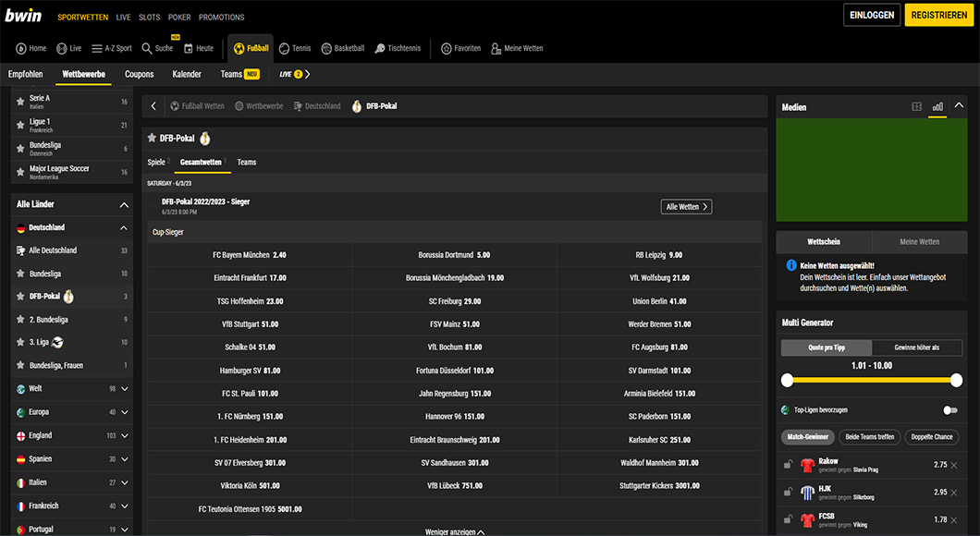This screenshot has width=980, height=536.
Task: Favorite Major League Soccer star icon
Action: (20, 172)
